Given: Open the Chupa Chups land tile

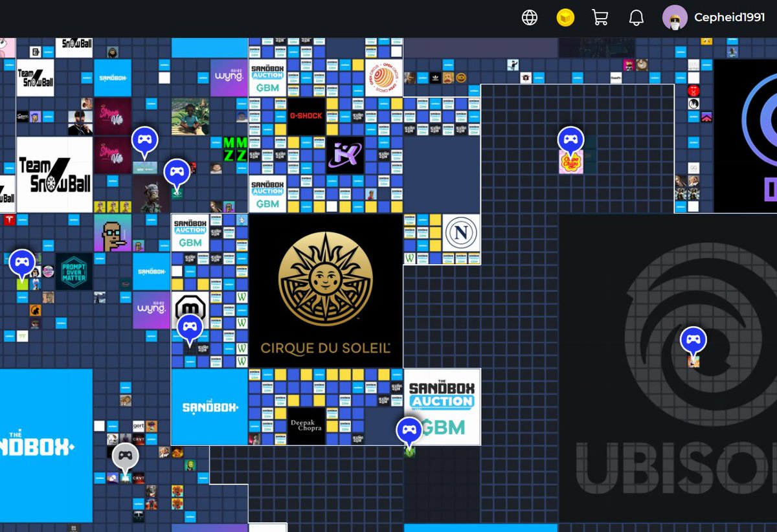Looking at the screenshot, I should pos(571,162).
